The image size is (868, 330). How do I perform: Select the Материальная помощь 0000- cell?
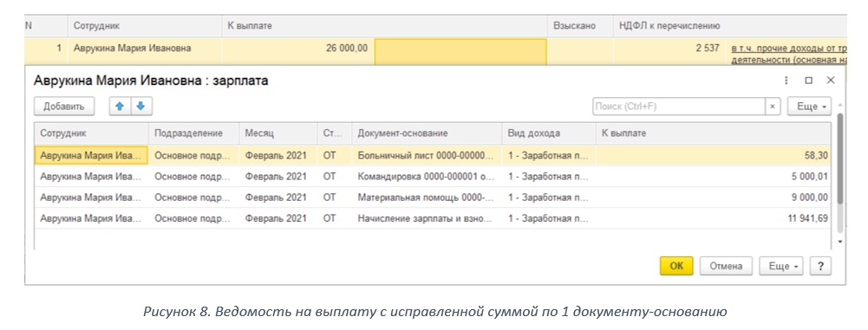[427, 197]
